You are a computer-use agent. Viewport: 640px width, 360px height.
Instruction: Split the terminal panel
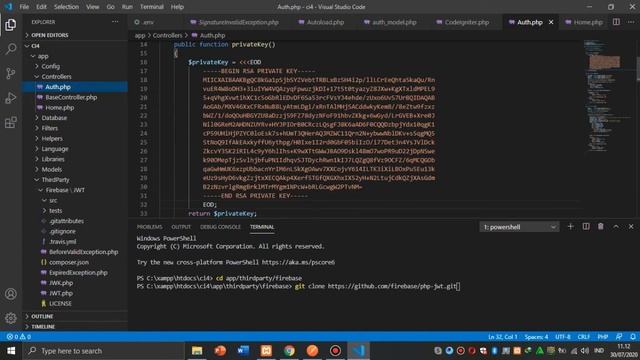[x=586, y=227]
